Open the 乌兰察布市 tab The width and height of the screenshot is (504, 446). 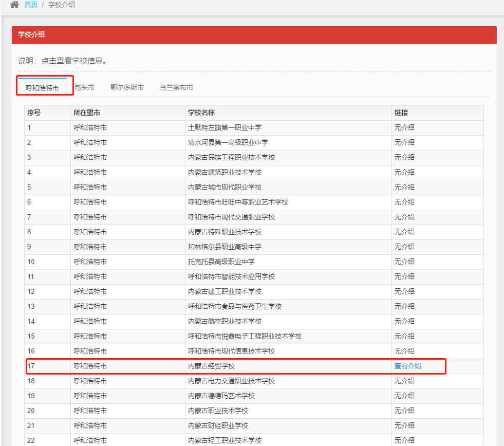[x=176, y=87]
